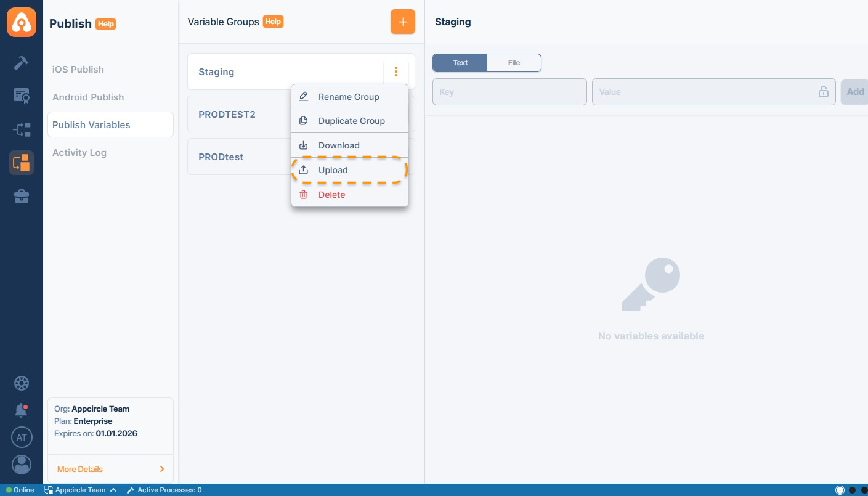The height and width of the screenshot is (496, 868).
Task: Go to iOS Publish section
Action: (x=78, y=70)
